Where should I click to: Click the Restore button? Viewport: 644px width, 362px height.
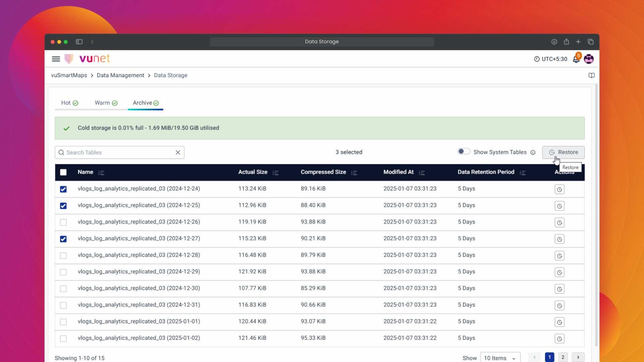coord(563,152)
